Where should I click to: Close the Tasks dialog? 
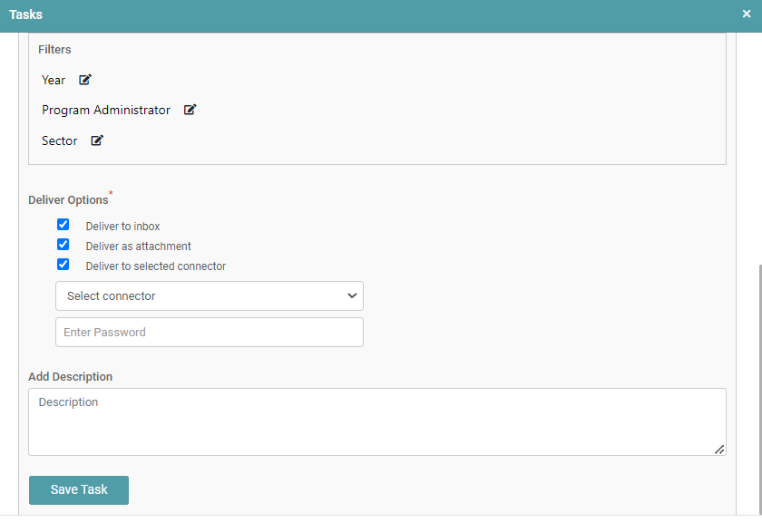pos(746,15)
